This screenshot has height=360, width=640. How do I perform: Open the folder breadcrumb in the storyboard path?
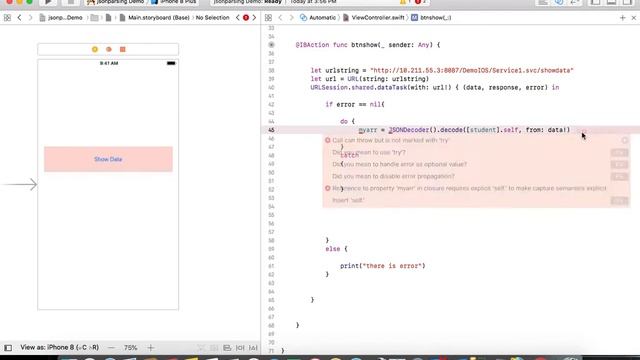tap(95, 18)
